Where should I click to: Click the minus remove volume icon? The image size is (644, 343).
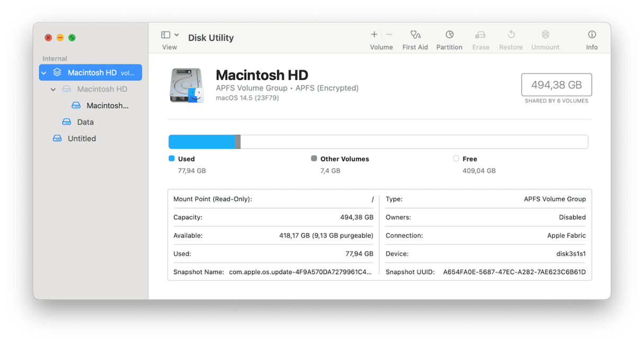coord(389,34)
